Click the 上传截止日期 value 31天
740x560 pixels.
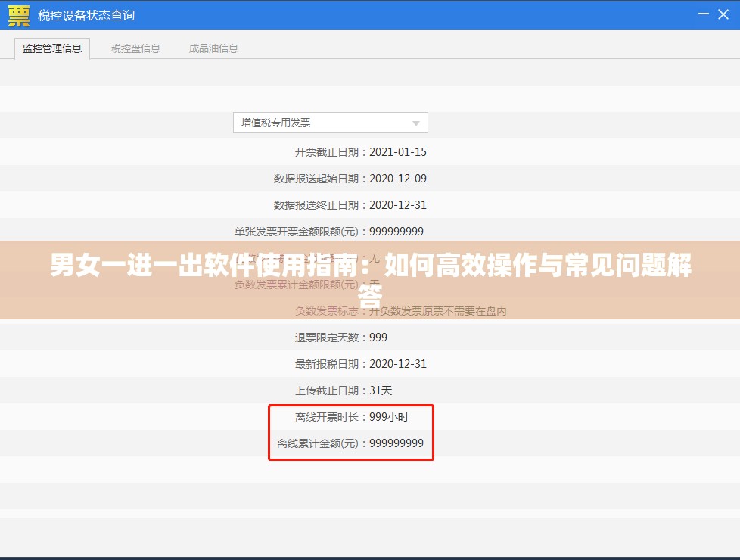pyautogui.click(x=382, y=390)
